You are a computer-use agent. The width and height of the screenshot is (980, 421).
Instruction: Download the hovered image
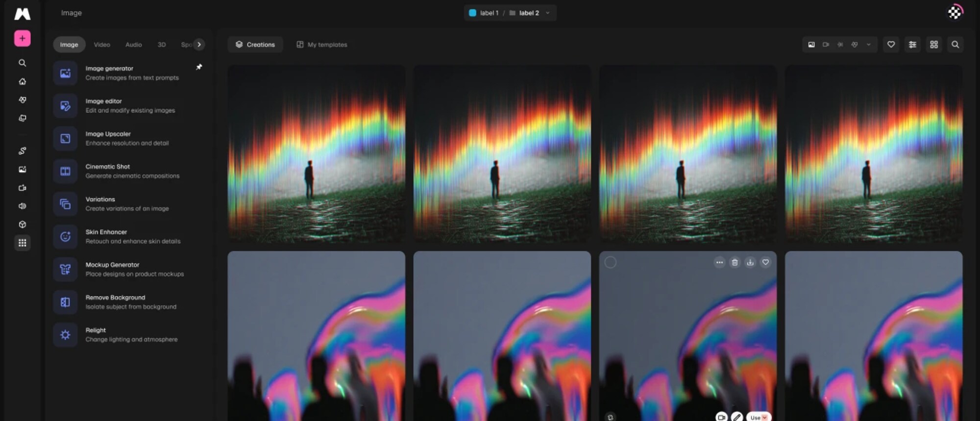(x=750, y=263)
